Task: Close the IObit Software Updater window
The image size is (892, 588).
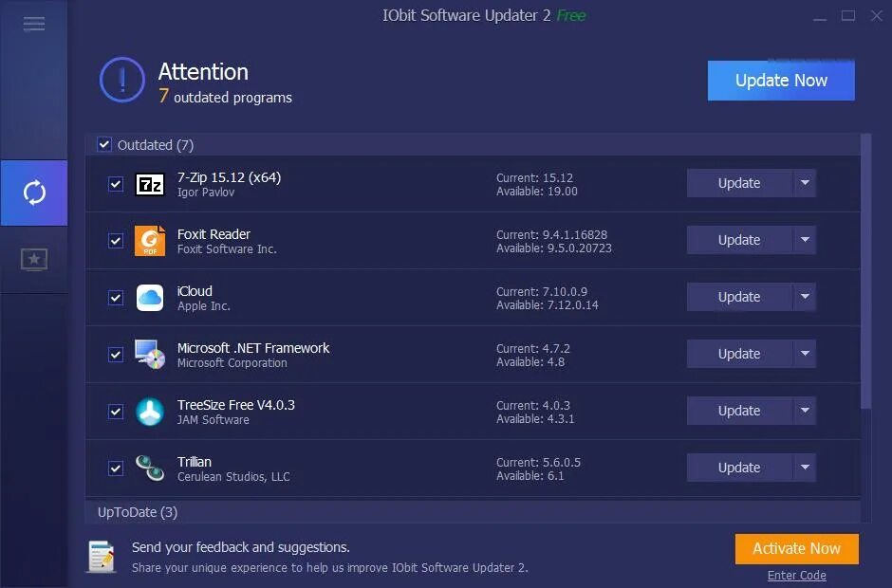Action: (877, 16)
